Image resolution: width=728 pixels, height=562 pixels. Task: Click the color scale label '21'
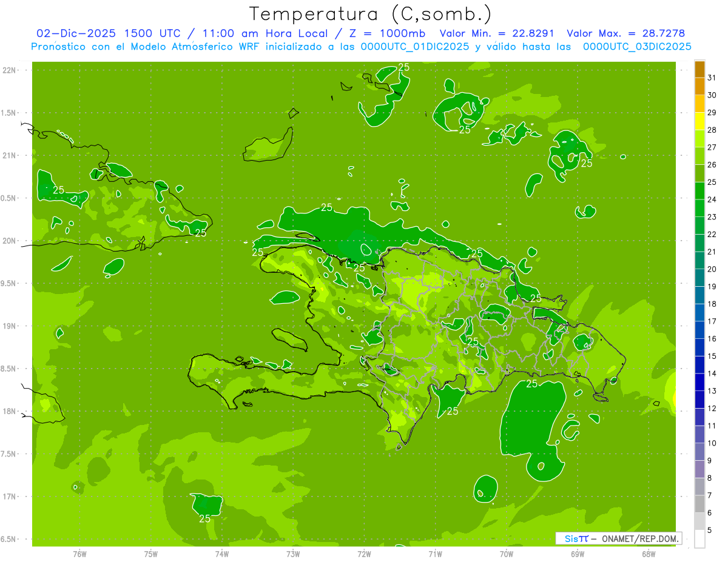pyautogui.click(x=712, y=252)
